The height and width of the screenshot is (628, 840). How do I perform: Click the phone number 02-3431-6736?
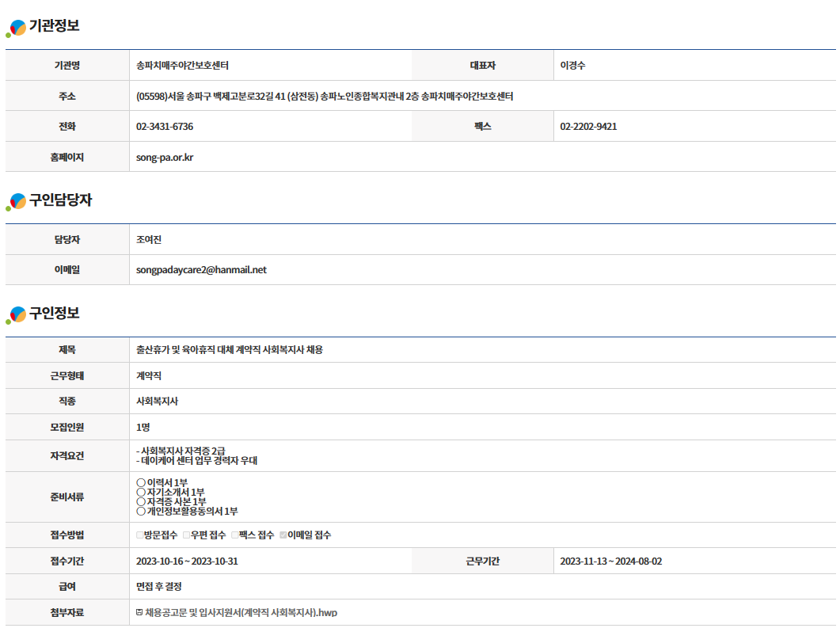pyautogui.click(x=165, y=127)
